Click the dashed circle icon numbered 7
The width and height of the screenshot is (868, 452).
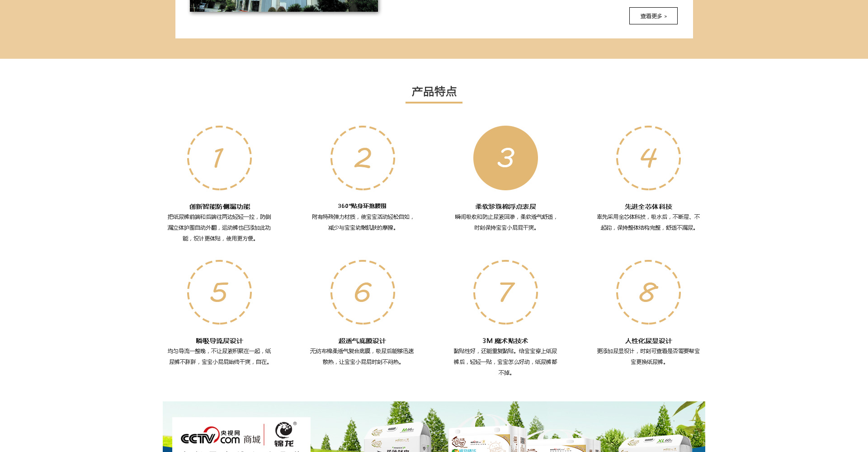click(x=505, y=292)
